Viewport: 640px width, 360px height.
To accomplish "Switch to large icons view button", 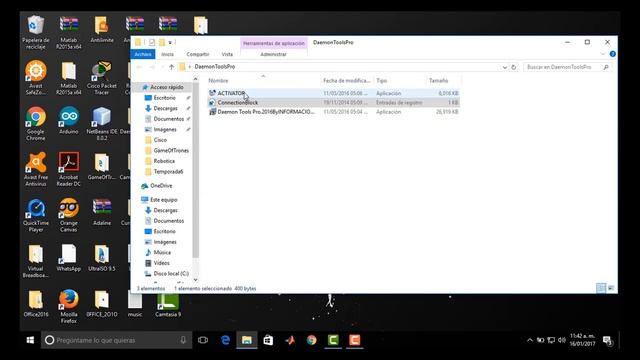I will click(x=611, y=288).
